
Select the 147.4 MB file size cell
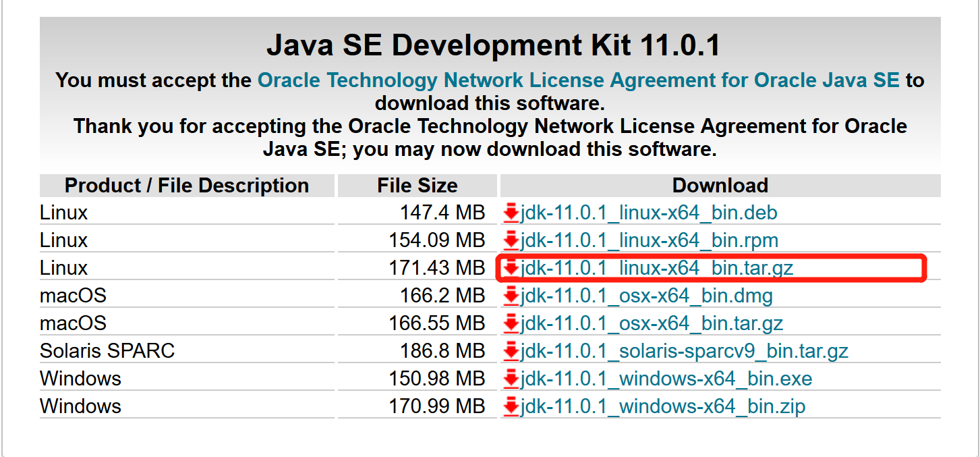[x=417, y=213]
